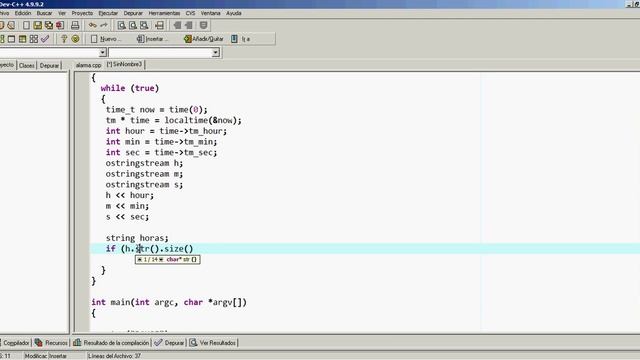
Task: Click the Redo icon
Action: [x=104, y=25]
